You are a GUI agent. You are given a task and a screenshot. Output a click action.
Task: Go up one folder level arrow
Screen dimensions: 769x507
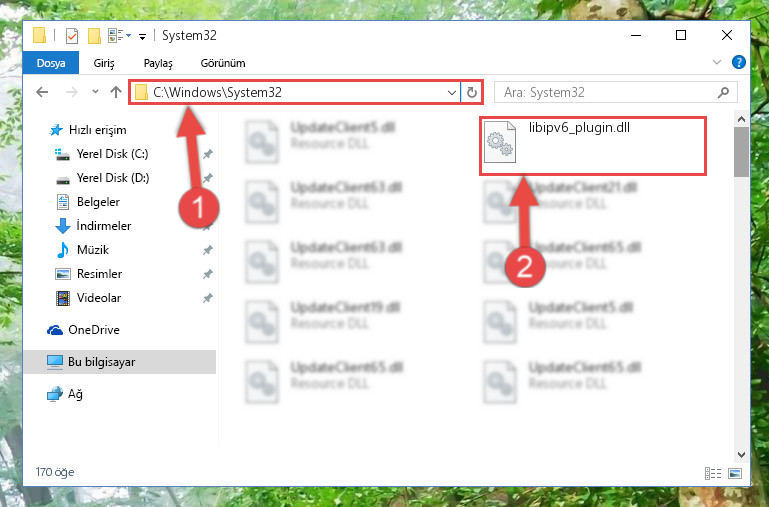116,92
